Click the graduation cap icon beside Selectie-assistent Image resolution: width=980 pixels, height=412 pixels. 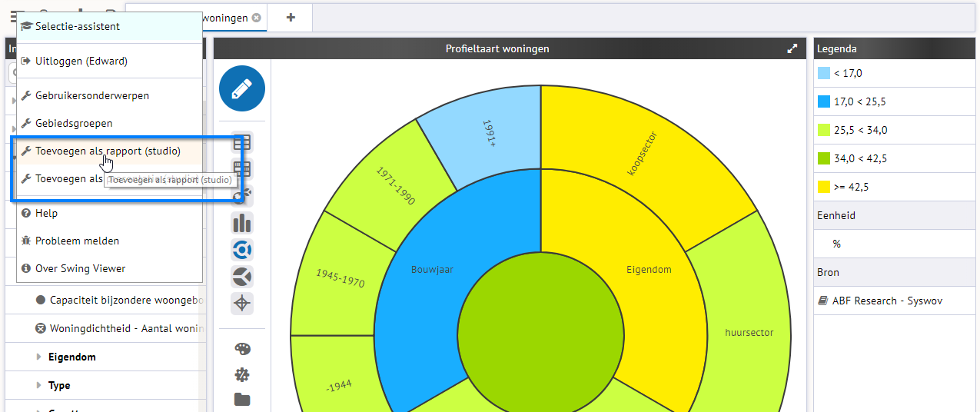(26, 26)
